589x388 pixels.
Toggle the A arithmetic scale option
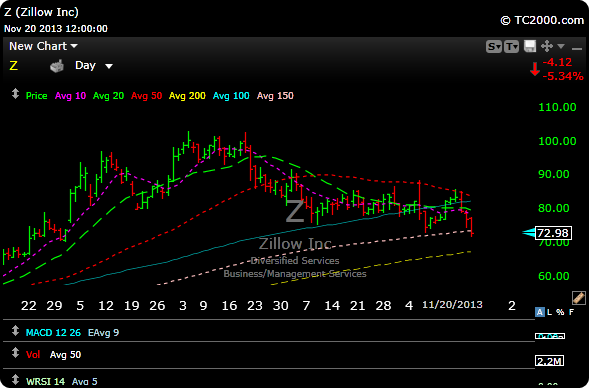539,312
